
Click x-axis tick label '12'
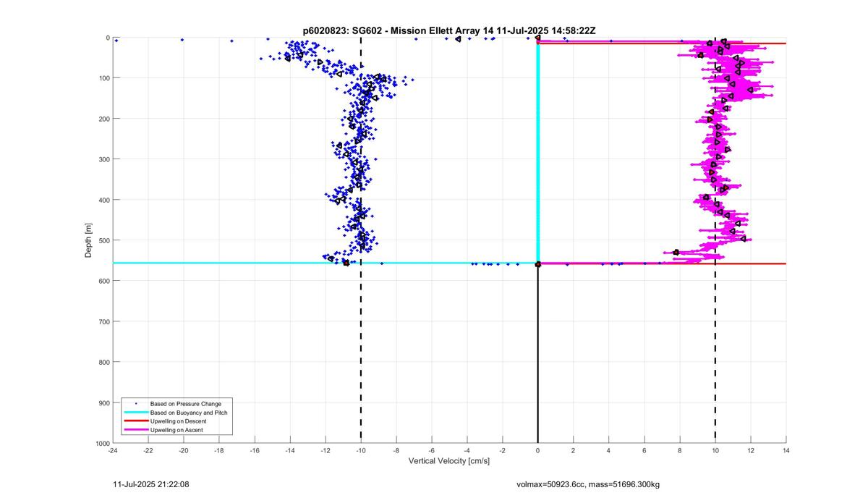point(751,450)
